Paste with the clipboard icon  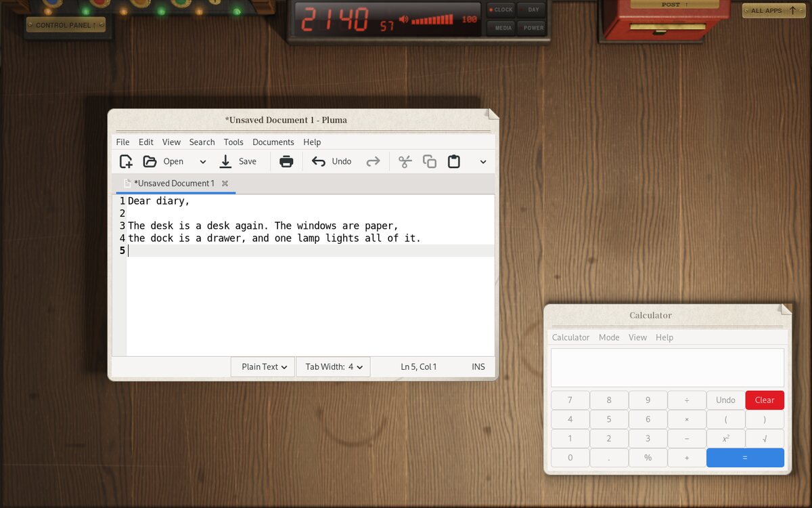(454, 161)
